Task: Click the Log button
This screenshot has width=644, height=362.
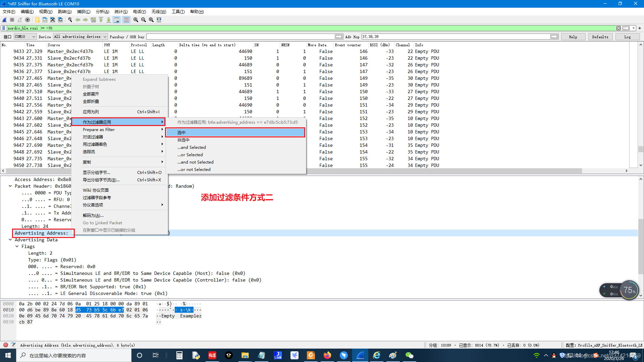Action: (x=627, y=37)
